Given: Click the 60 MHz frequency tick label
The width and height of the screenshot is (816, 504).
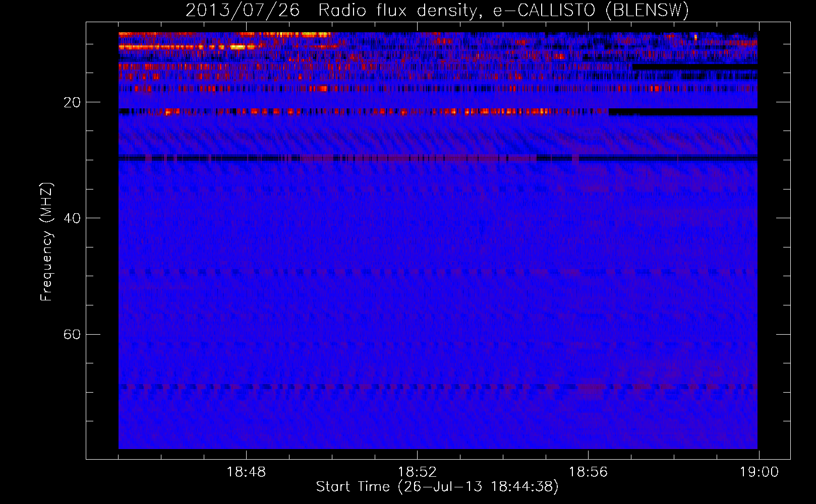Looking at the screenshot, I should tap(72, 334).
